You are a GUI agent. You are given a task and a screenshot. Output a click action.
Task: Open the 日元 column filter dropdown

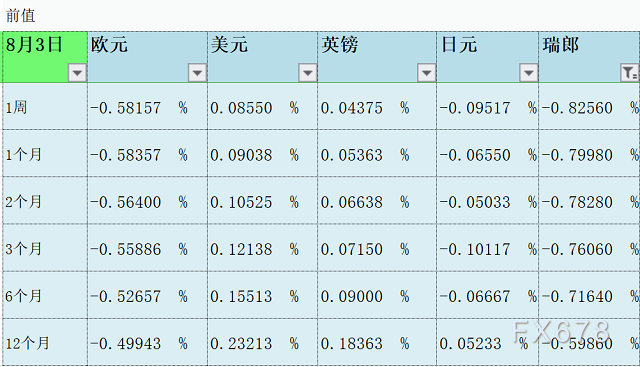coord(528,73)
